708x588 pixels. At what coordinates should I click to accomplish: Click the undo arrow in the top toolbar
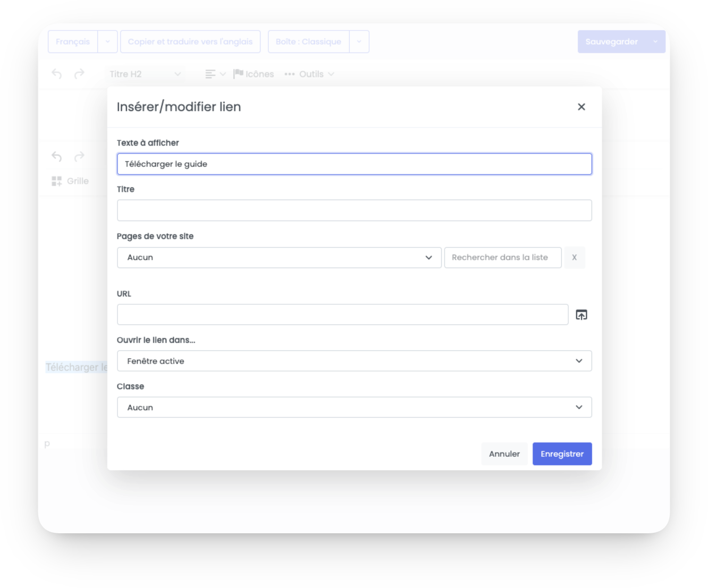pos(57,74)
